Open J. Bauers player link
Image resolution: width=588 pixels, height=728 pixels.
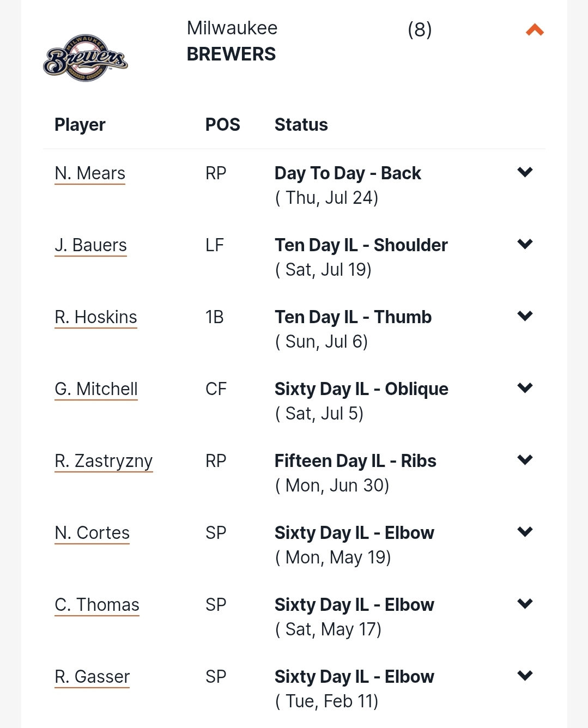pyautogui.click(x=90, y=245)
